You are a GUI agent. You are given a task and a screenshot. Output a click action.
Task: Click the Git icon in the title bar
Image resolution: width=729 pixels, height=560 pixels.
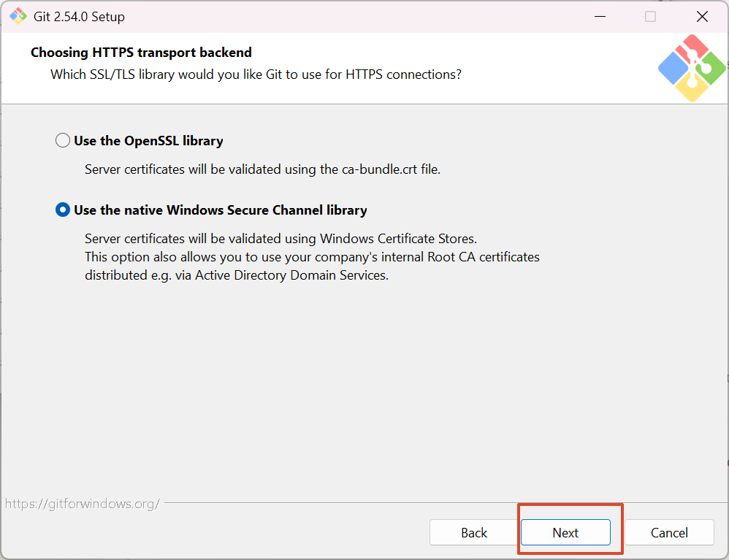point(18,16)
